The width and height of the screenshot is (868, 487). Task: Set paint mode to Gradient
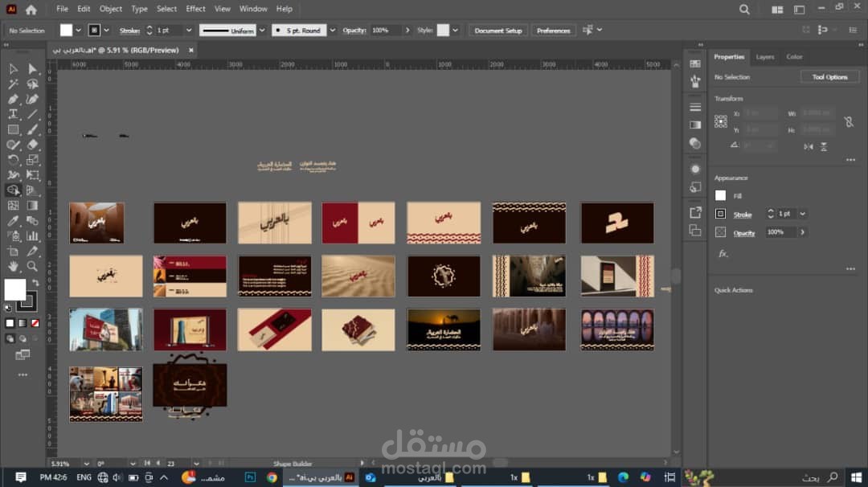click(x=23, y=323)
